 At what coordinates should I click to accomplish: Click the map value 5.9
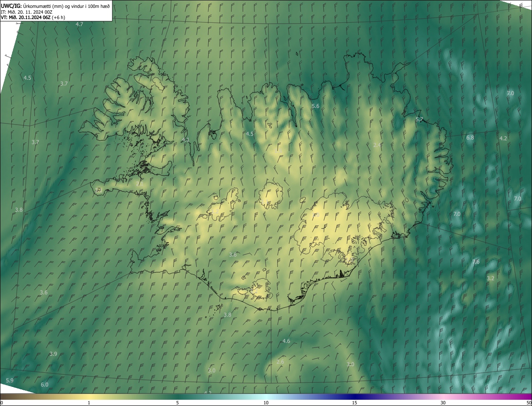(x=10, y=381)
